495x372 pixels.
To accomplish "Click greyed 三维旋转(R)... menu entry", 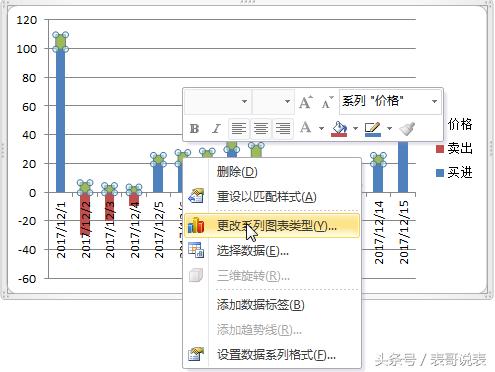I will pyautogui.click(x=272, y=276).
